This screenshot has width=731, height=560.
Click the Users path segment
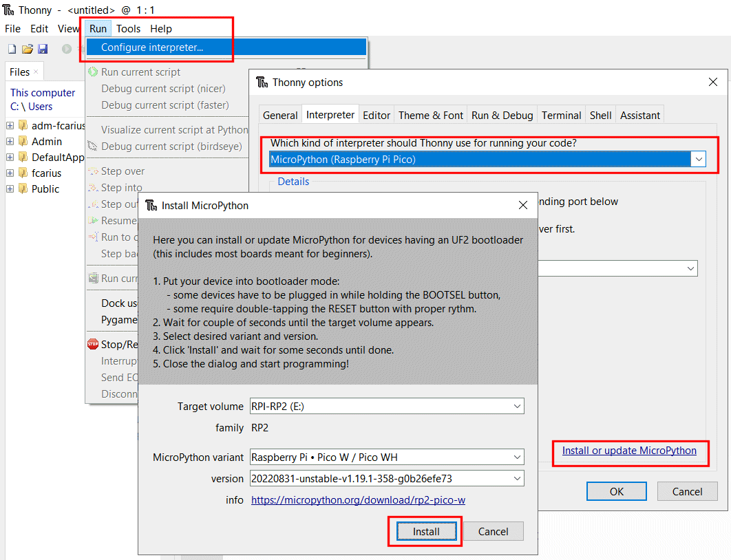(x=41, y=107)
